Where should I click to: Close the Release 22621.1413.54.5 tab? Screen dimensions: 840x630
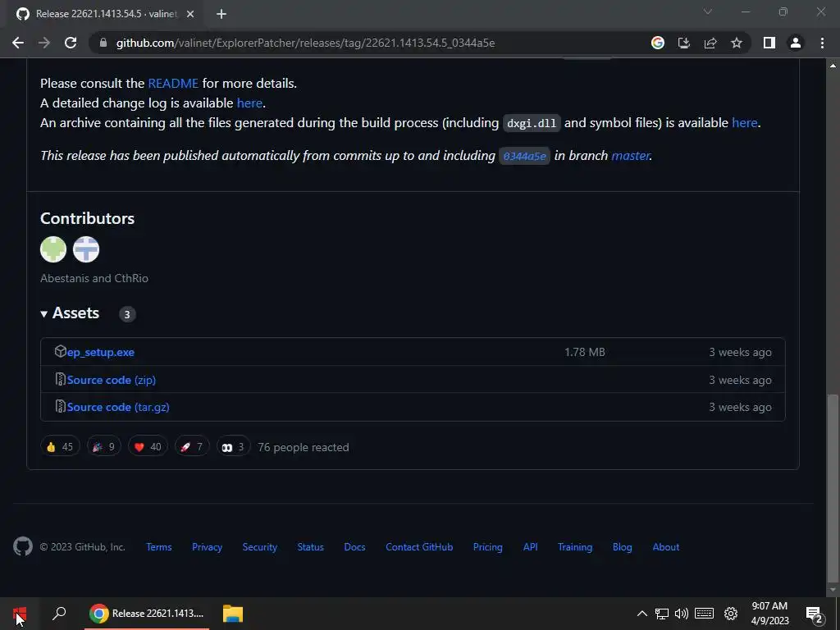click(190, 14)
